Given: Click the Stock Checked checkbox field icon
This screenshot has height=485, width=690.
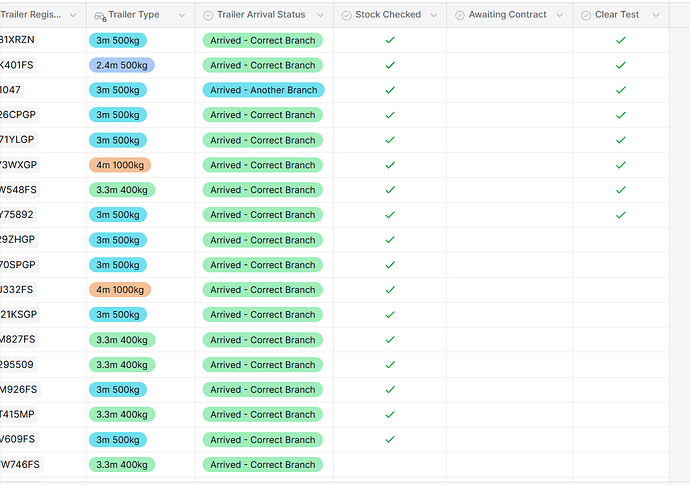Looking at the screenshot, I should pos(347,15).
